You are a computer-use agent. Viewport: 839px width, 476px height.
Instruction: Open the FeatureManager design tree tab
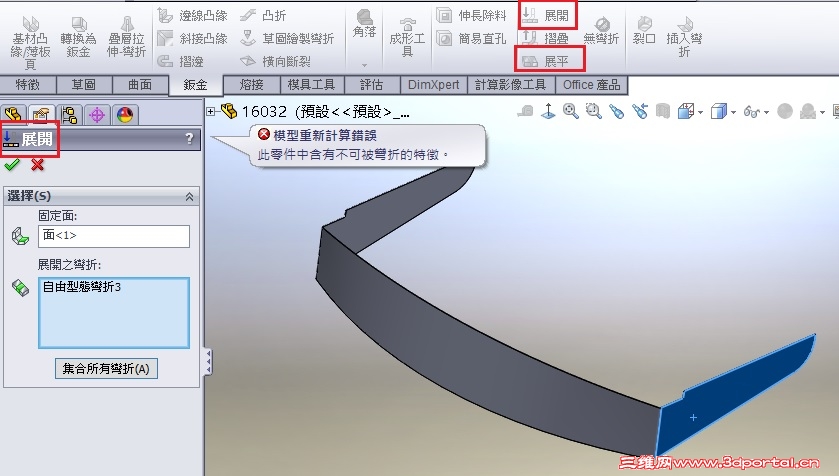(x=13, y=115)
